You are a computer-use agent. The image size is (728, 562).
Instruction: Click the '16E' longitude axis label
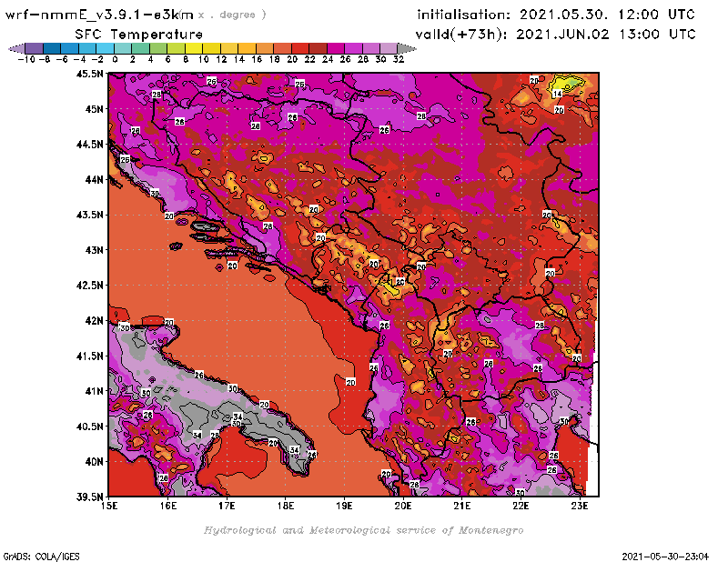coord(168,506)
